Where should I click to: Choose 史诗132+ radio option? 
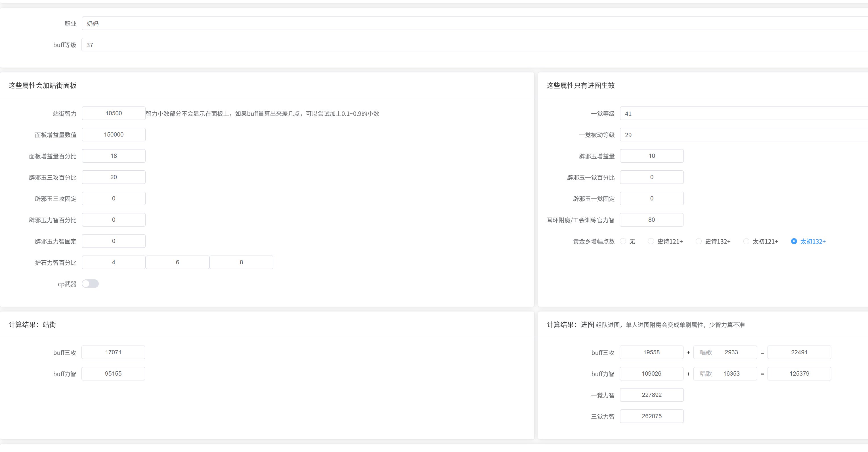699,241
